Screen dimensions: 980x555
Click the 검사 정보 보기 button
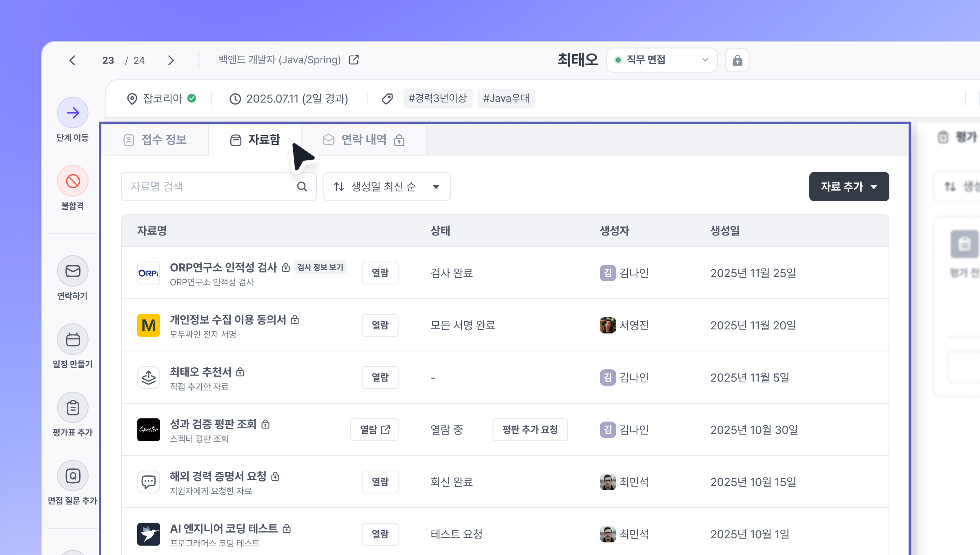320,267
